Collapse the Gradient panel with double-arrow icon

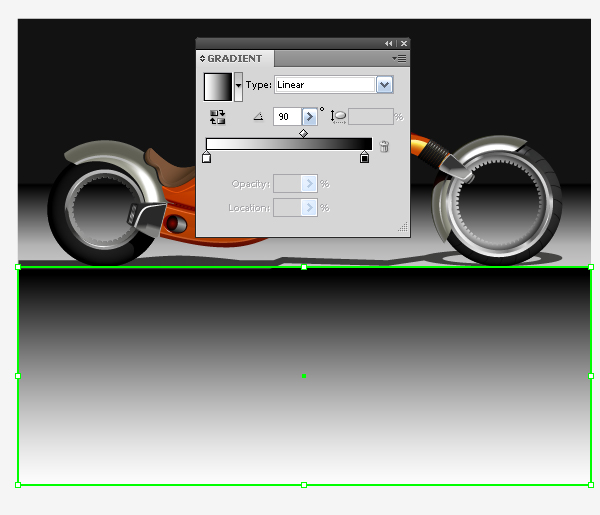(388, 44)
